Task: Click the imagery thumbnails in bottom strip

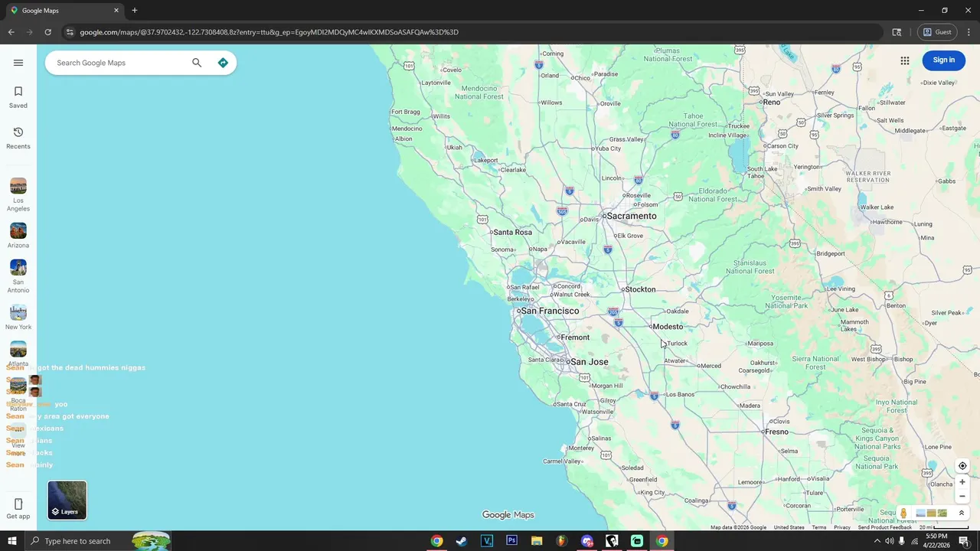Action: pyautogui.click(x=932, y=514)
